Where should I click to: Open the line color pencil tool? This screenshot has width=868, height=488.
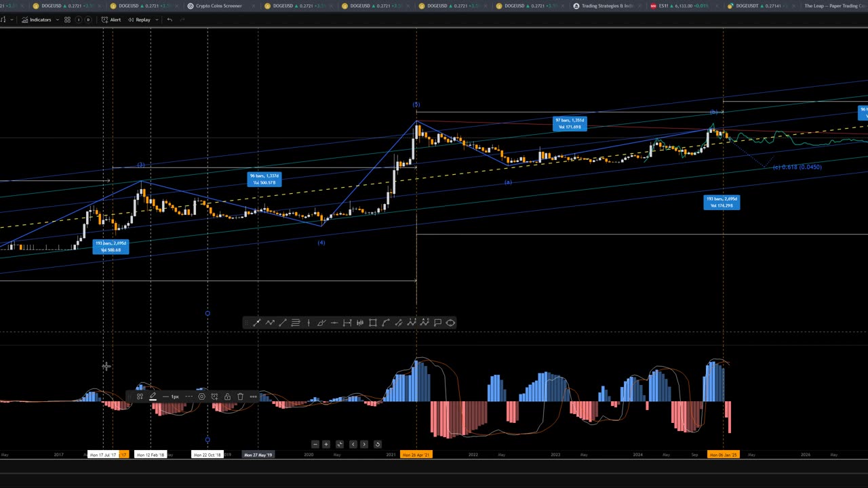click(x=153, y=396)
